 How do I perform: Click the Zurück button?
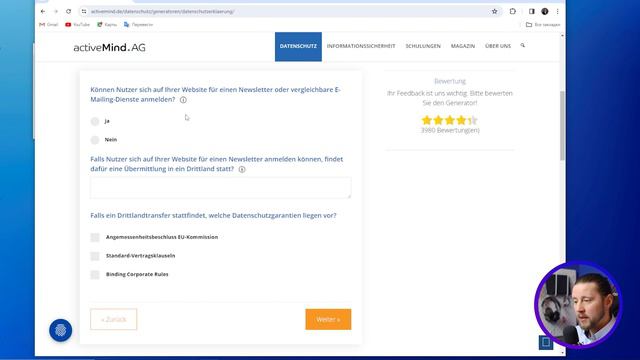[113, 319]
